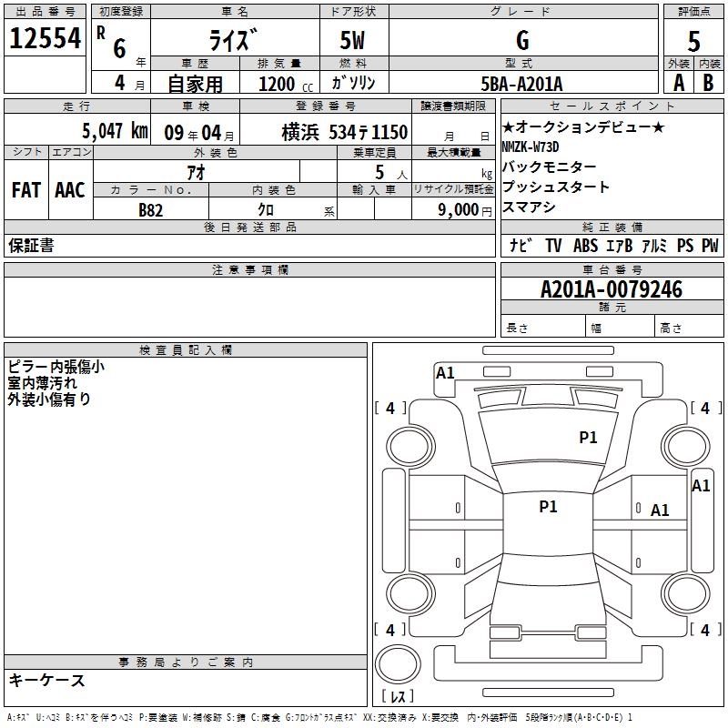Click the P1 mark on the hood
Screen dimensions: 728x728
tap(588, 437)
